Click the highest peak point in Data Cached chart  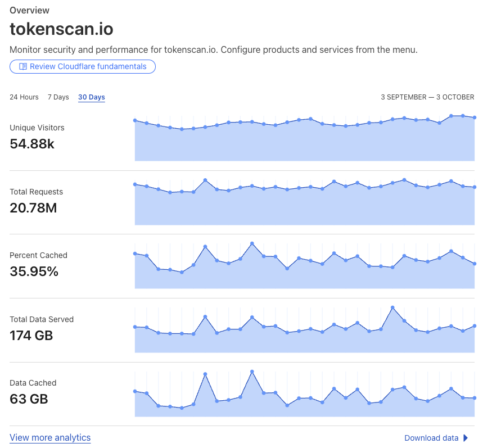click(x=252, y=372)
